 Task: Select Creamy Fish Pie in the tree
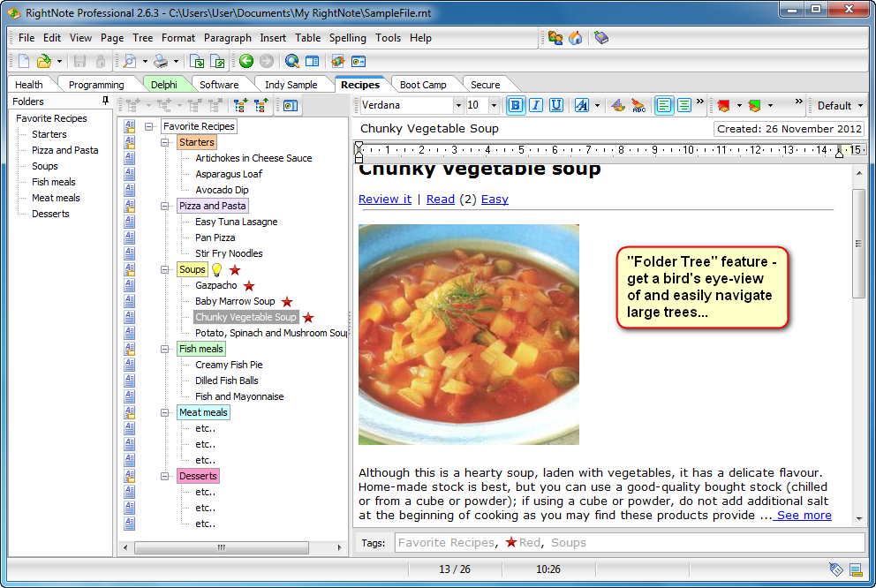tap(229, 366)
